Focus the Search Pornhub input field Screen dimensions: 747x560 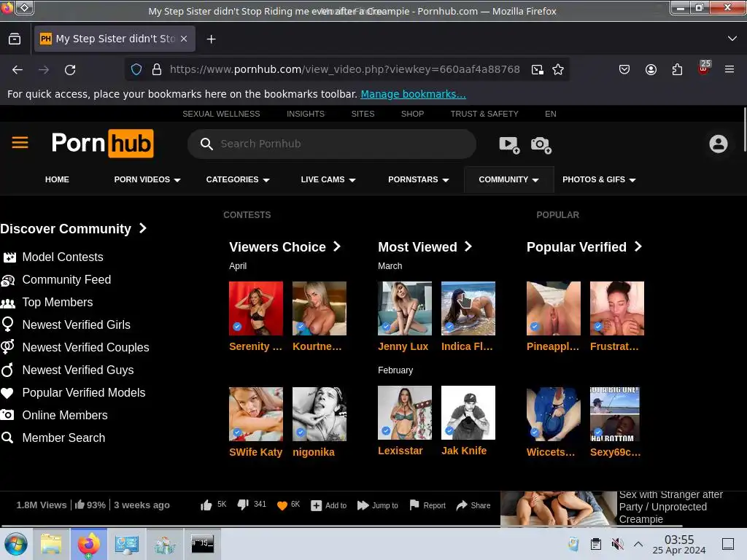click(x=332, y=144)
